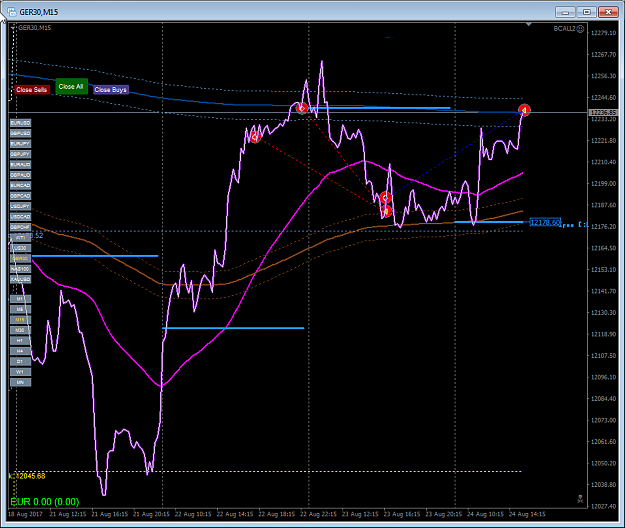Click the 22 Aug 10:15 time axis label
Image resolution: width=625 pixels, height=528 pixels.
193,514
